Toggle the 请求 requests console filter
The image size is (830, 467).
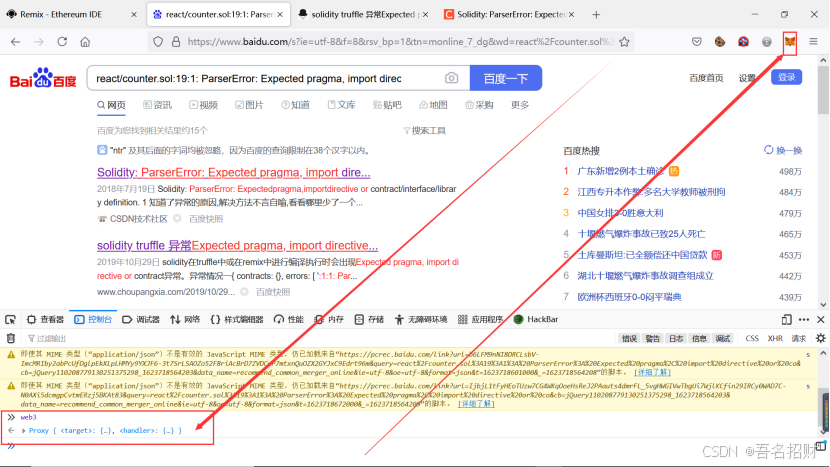click(x=798, y=338)
